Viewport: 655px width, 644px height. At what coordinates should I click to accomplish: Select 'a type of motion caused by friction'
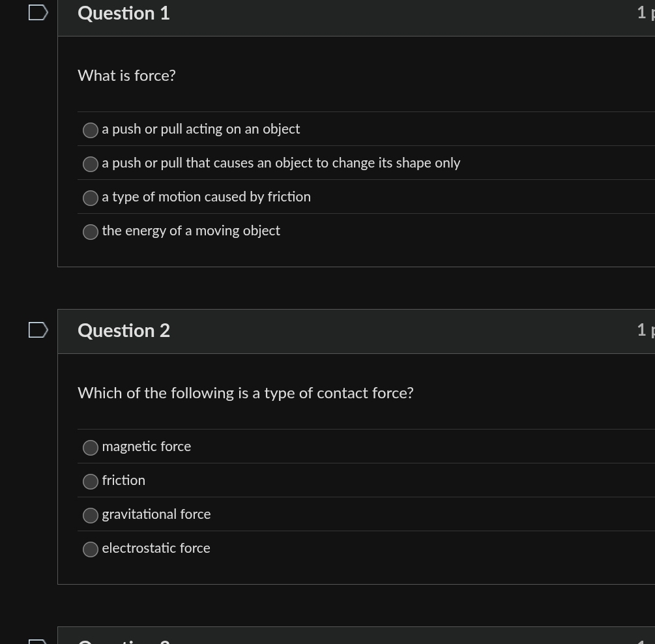click(91, 198)
